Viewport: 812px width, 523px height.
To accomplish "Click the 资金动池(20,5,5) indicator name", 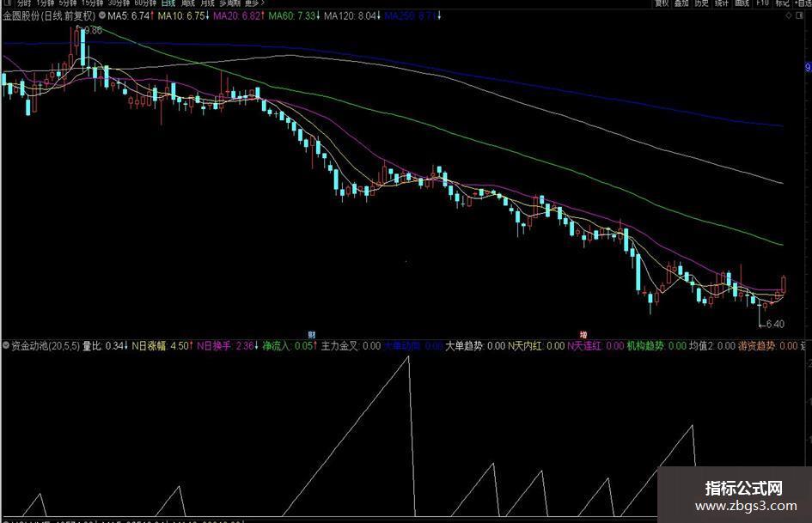I will coord(46,345).
